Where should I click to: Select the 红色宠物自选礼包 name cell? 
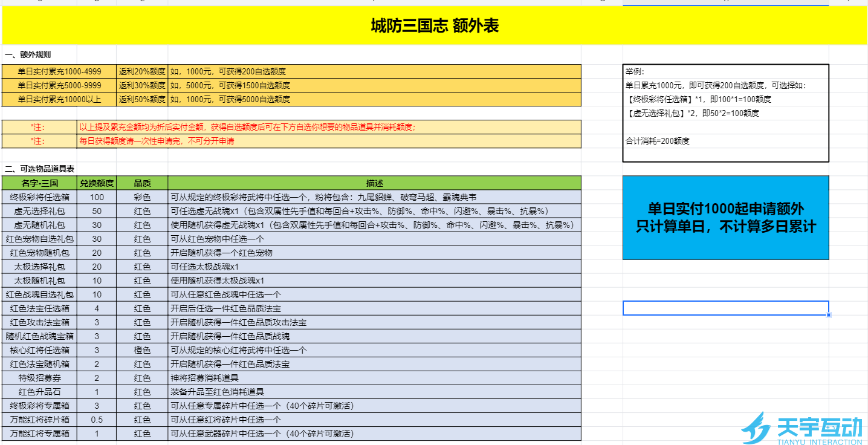coord(39,239)
